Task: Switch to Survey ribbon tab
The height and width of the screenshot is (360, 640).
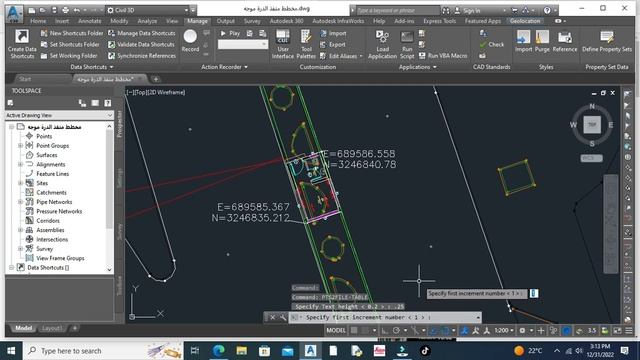Action: coord(252,21)
